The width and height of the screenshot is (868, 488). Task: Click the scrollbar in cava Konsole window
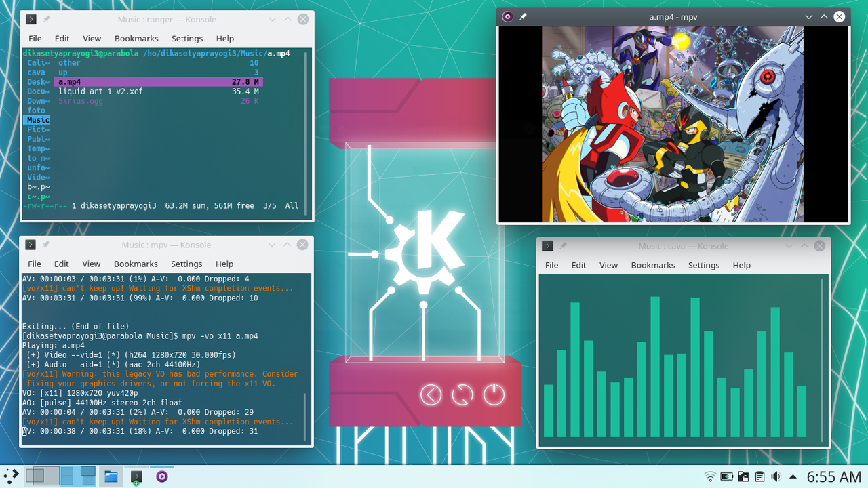[x=823, y=359]
